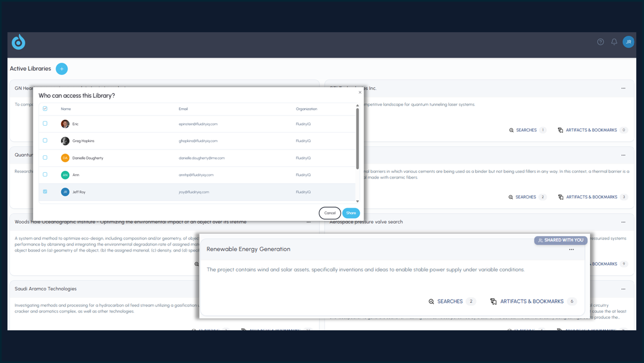Uncheck Jeff Roy's checkbox
This screenshot has width=644, height=363.
point(45,191)
